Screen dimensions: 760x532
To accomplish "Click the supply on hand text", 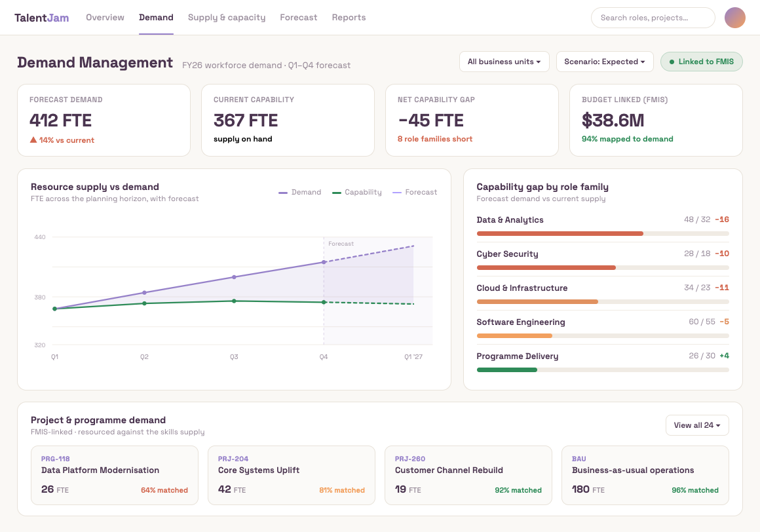I will click(x=243, y=139).
